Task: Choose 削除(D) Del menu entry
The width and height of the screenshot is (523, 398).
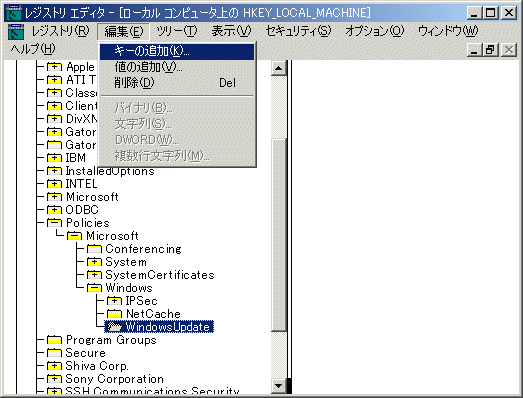Action: tap(177, 83)
